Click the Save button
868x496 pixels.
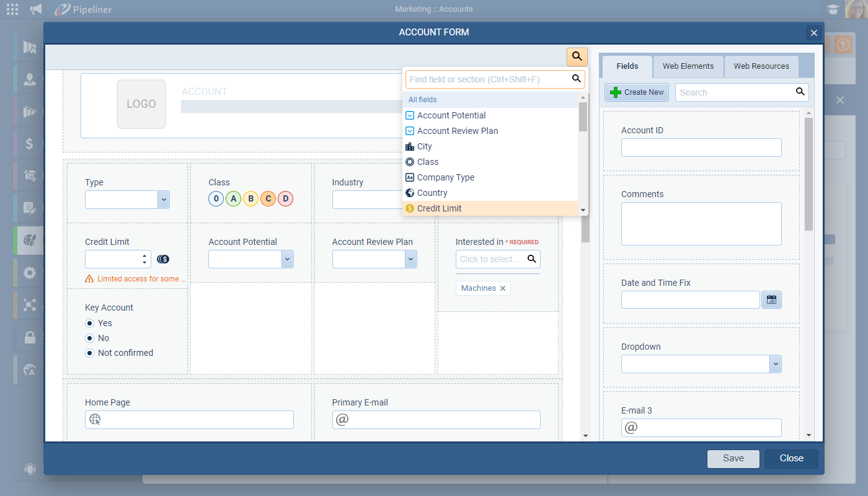click(733, 459)
